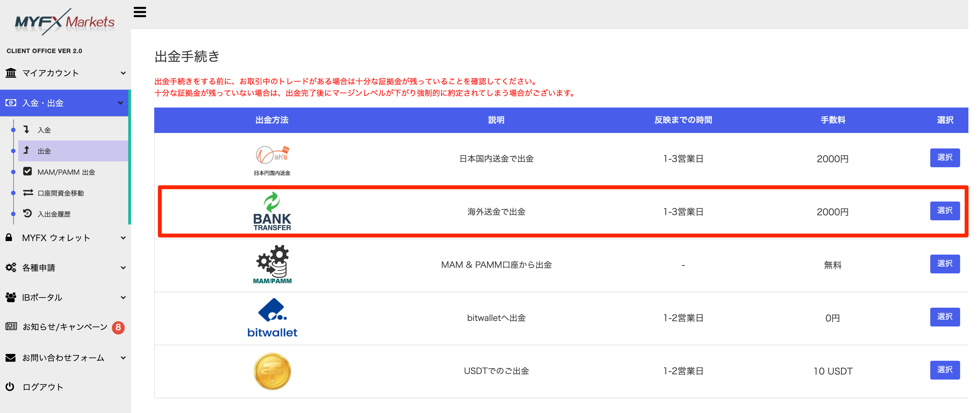Click the money icon beside 入金・出金
The width and height of the screenshot is (980, 413).
11,103
